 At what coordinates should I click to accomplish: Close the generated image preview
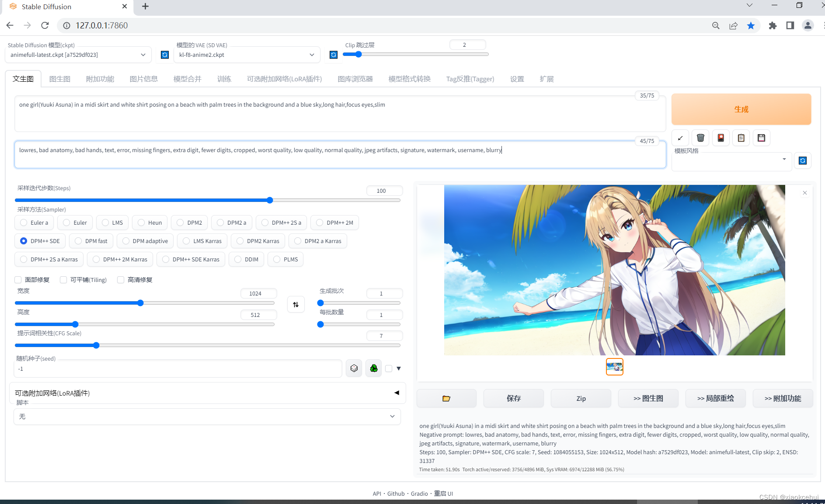tap(805, 193)
